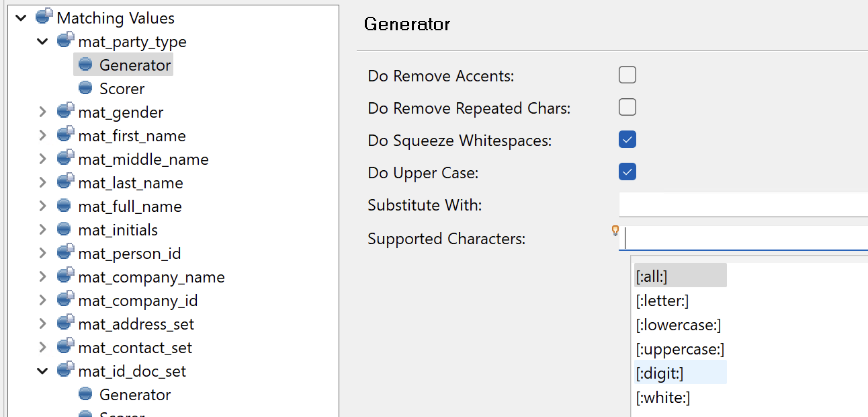Choose [:uppercase:] in the completion popup
Image resolution: width=868 pixels, height=417 pixels.
click(x=680, y=348)
